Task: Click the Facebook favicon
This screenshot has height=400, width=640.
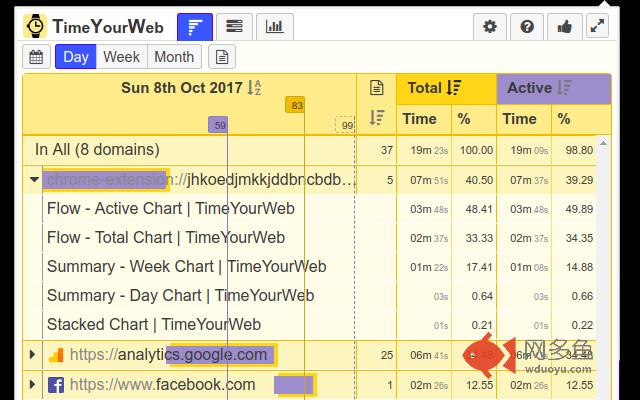Action: (x=56, y=385)
